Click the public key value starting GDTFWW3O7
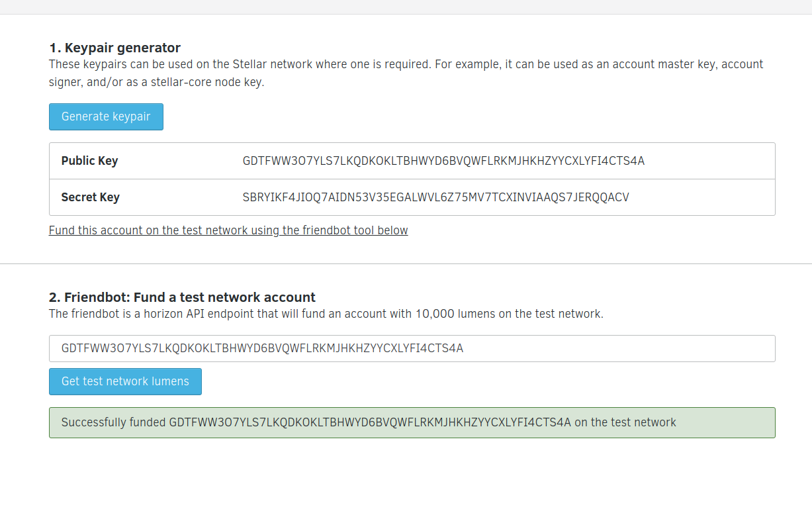The width and height of the screenshot is (812, 519). coord(443,161)
